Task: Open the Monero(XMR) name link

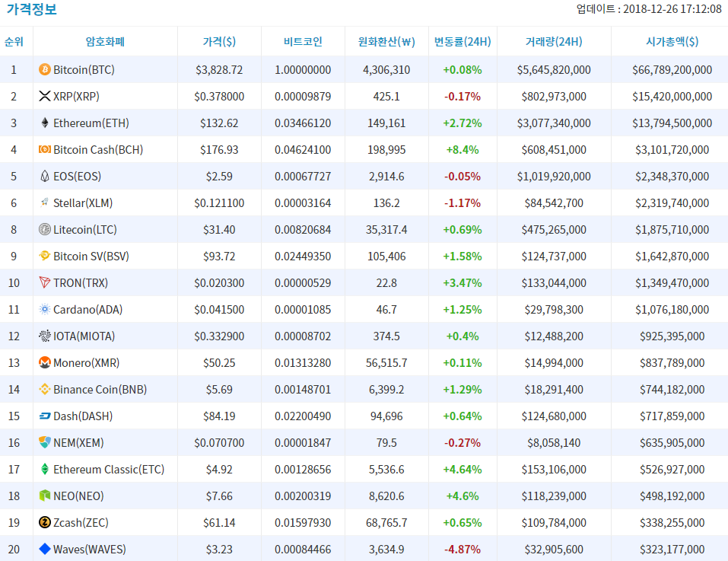Action: click(x=87, y=362)
